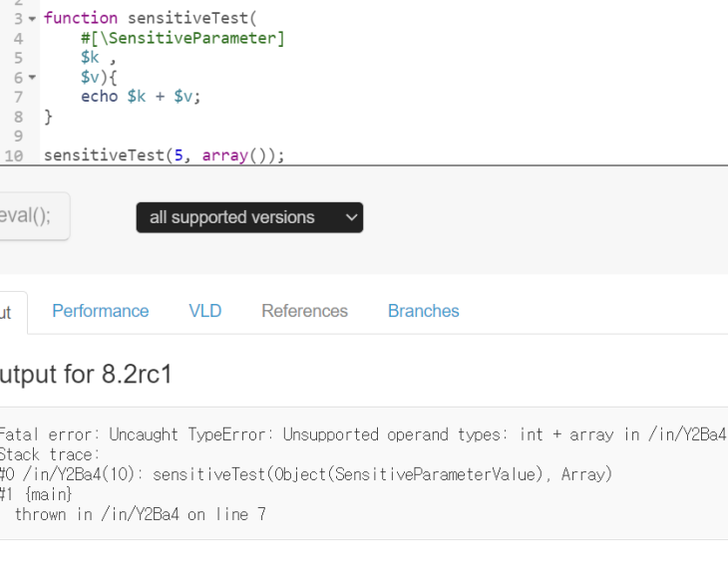This screenshot has width=728, height=561.
Task: Click the $k parameter on line 5
Action: pos(90,58)
